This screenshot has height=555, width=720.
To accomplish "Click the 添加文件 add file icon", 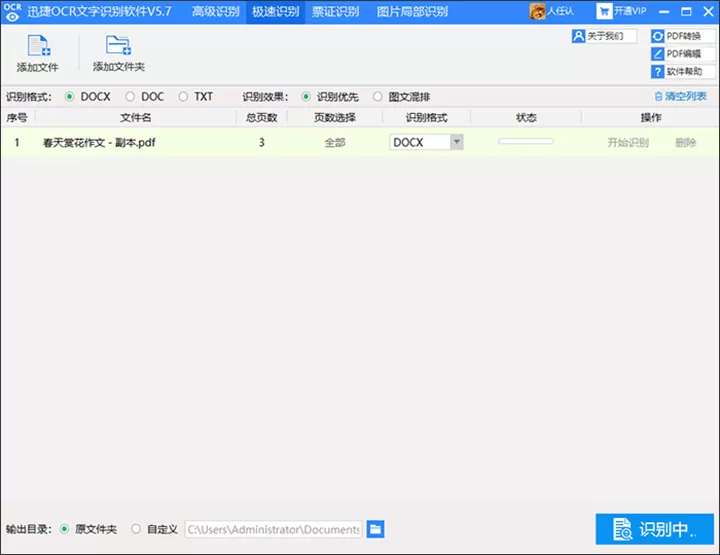I will coord(39,45).
